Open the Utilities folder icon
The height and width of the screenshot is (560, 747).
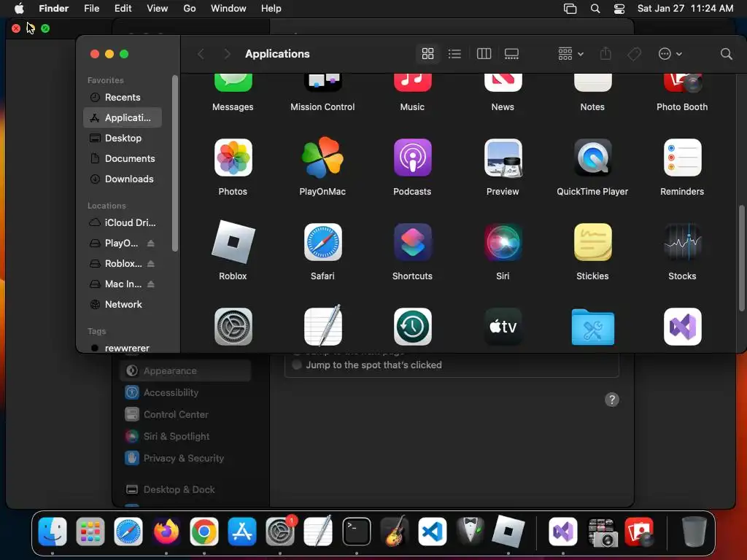tap(592, 327)
